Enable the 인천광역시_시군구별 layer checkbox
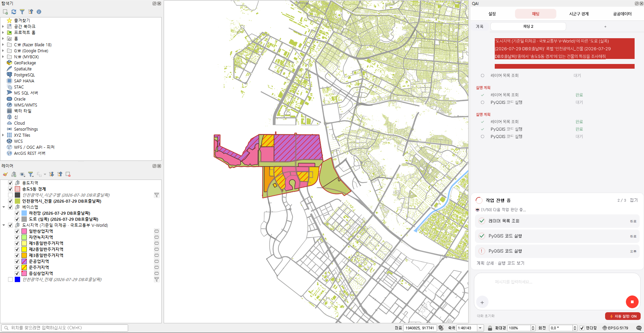This screenshot has width=644, height=333. pyautogui.click(x=10, y=195)
